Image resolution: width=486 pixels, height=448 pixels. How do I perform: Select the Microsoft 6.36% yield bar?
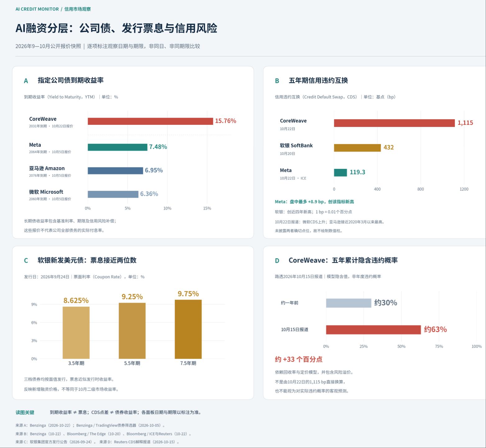coord(113,194)
